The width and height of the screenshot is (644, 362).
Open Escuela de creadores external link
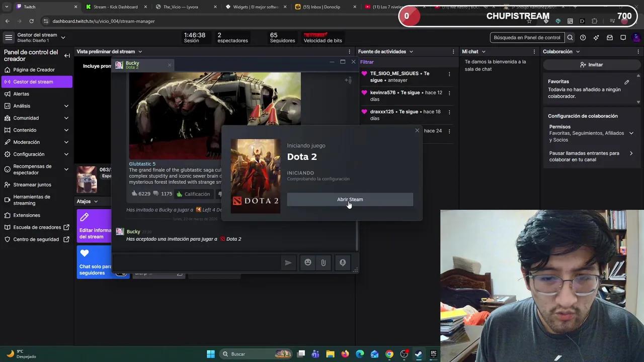click(37, 227)
